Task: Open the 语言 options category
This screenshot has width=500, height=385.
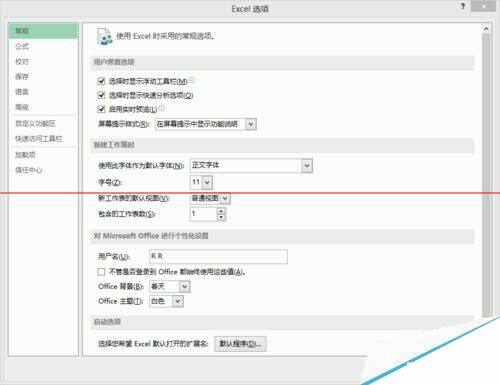Action: click(x=22, y=92)
